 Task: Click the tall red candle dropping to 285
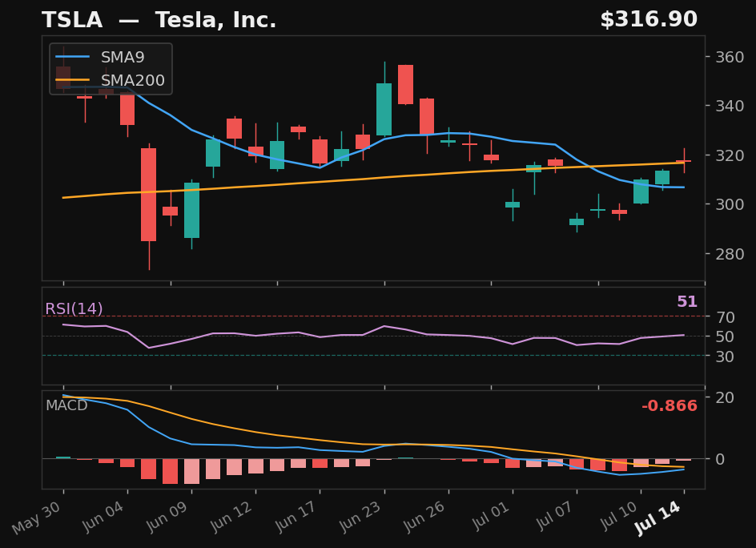148,195
